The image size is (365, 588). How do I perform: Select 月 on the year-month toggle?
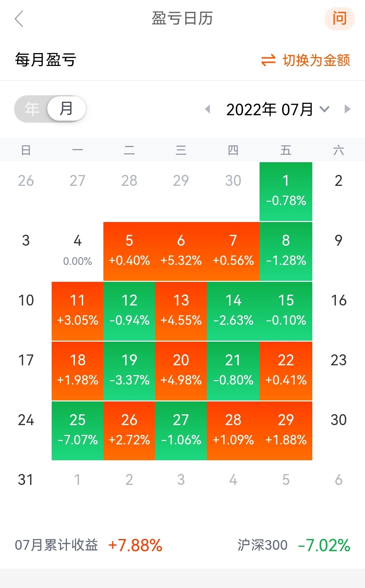tap(66, 109)
